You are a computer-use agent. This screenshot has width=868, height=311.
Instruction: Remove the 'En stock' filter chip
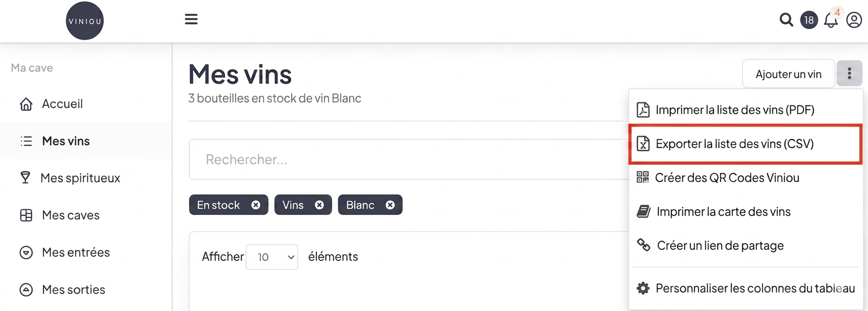point(256,205)
